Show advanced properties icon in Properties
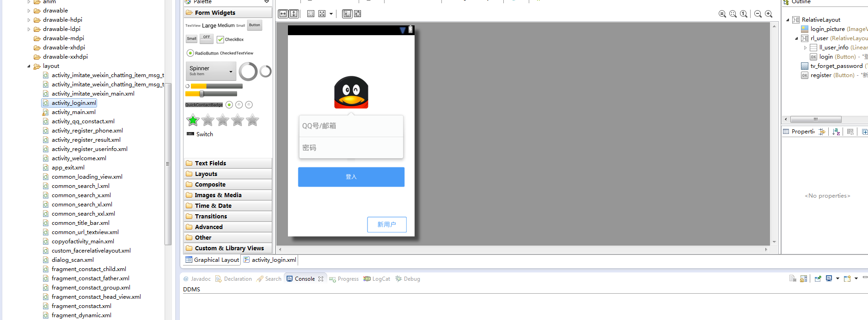This screenshot has height=320, width=868. pyautogui.click(x=822, y=132)
